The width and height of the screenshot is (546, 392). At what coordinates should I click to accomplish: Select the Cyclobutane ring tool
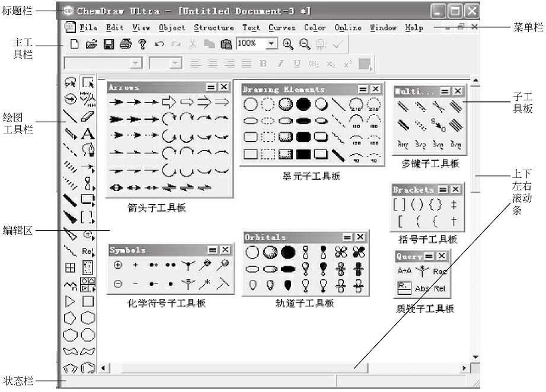click(x=87, y=301)
